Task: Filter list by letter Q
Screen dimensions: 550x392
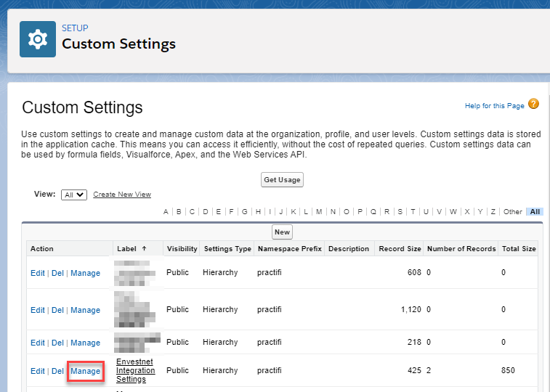Action: tap(373, 211)
